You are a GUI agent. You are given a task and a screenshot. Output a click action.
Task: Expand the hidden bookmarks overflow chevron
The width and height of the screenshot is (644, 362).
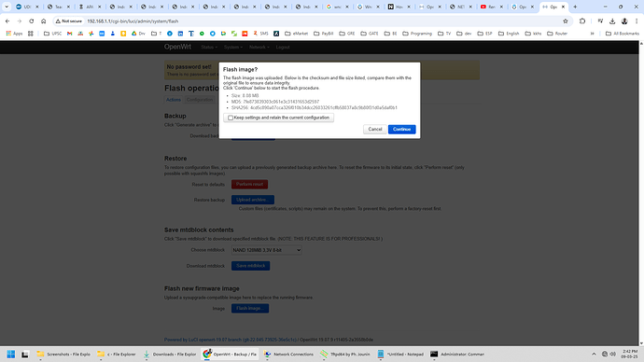tap(593, 34)
